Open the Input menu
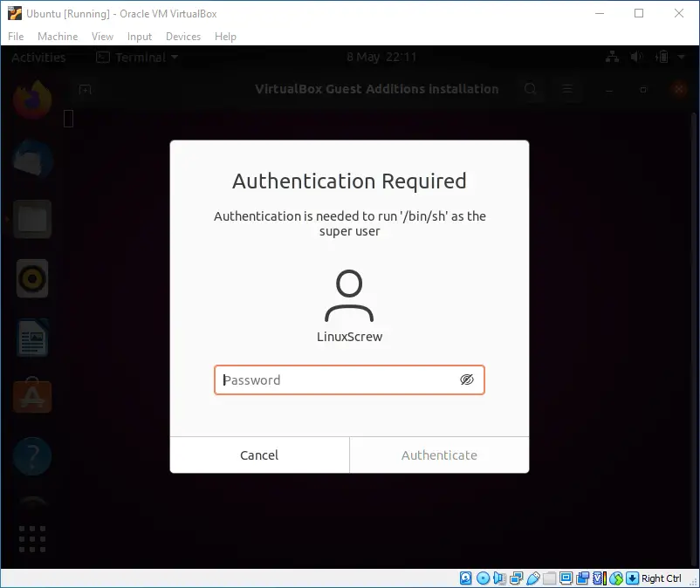The width and height of the screenshot is (700, 588). point(140,37)
